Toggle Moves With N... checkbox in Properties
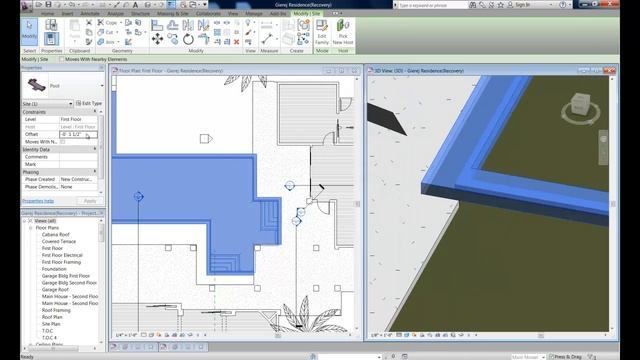 tap(62, 142)
